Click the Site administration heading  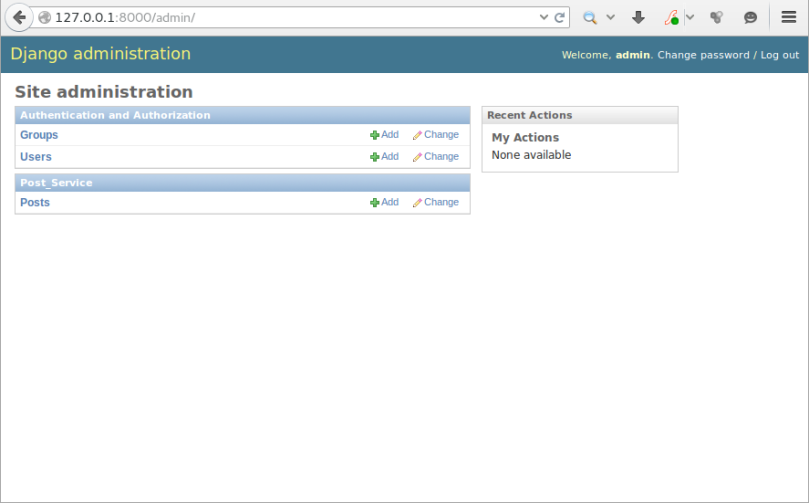point(104,92)
